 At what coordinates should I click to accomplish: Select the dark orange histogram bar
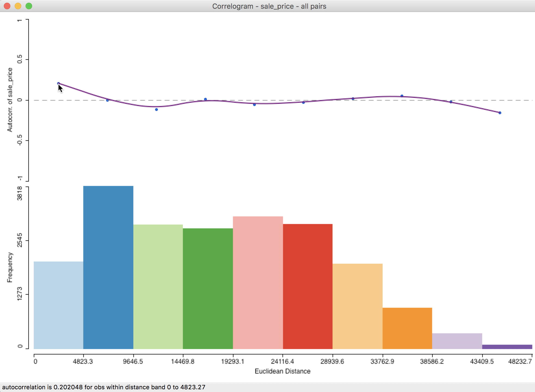pos(407,328)
